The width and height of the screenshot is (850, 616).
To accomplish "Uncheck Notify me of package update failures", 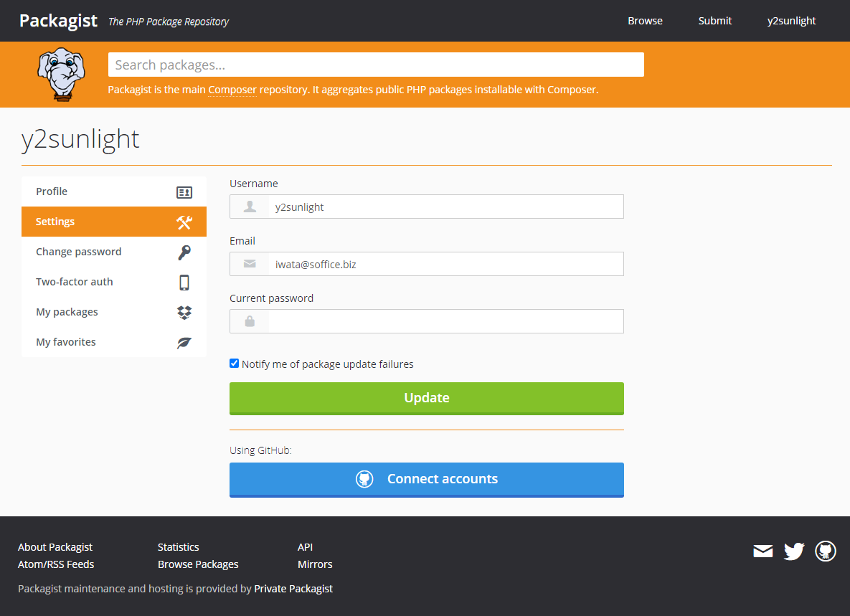I will pos(234,364).
